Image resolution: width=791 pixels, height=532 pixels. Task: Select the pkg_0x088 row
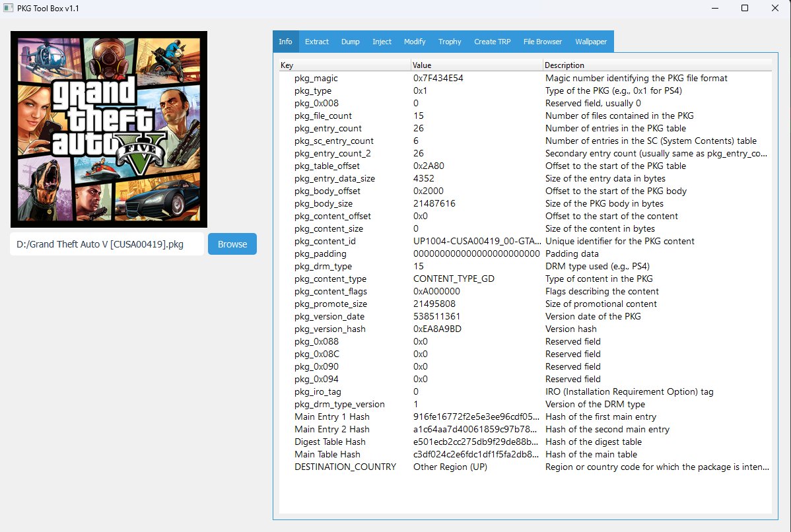pos(525,341)
